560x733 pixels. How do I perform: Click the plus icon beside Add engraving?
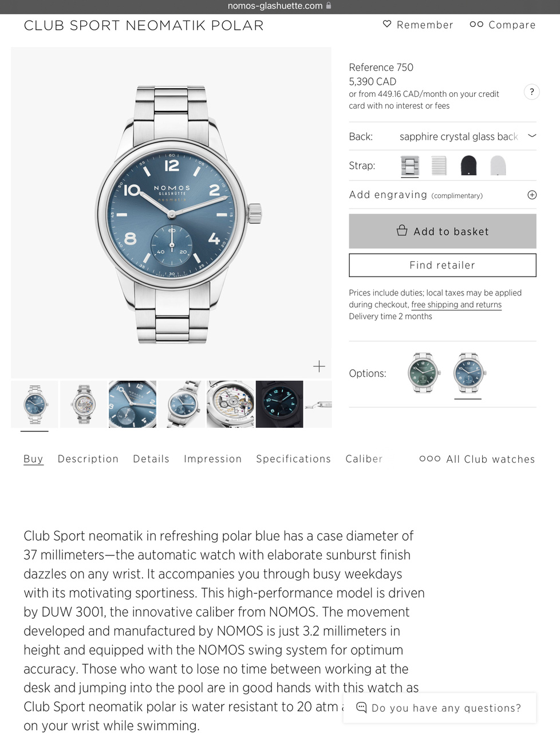click(x=532, y=195)
